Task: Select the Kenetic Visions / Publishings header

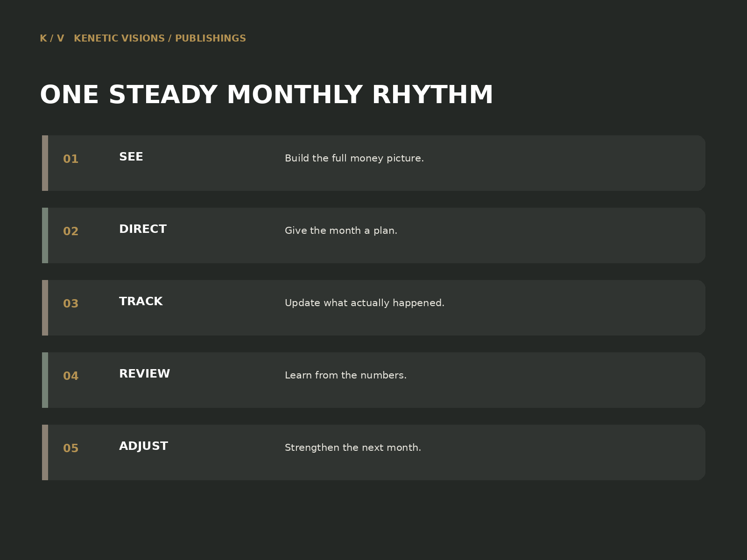Action: tap(160, 39)
